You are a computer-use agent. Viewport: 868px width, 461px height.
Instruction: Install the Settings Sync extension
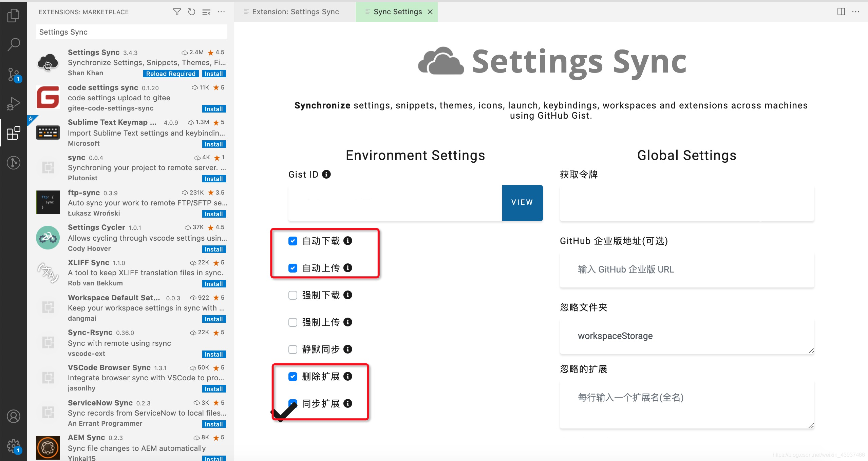(214, 74)
